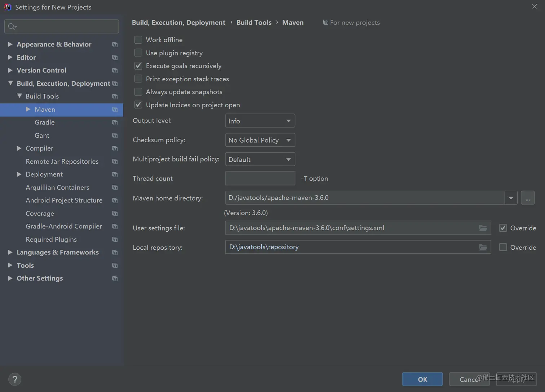The width and height of the screenshot is (545, 392).
Task: Collapse Build, Execution, Deployment node
Action: click(10, 83)
